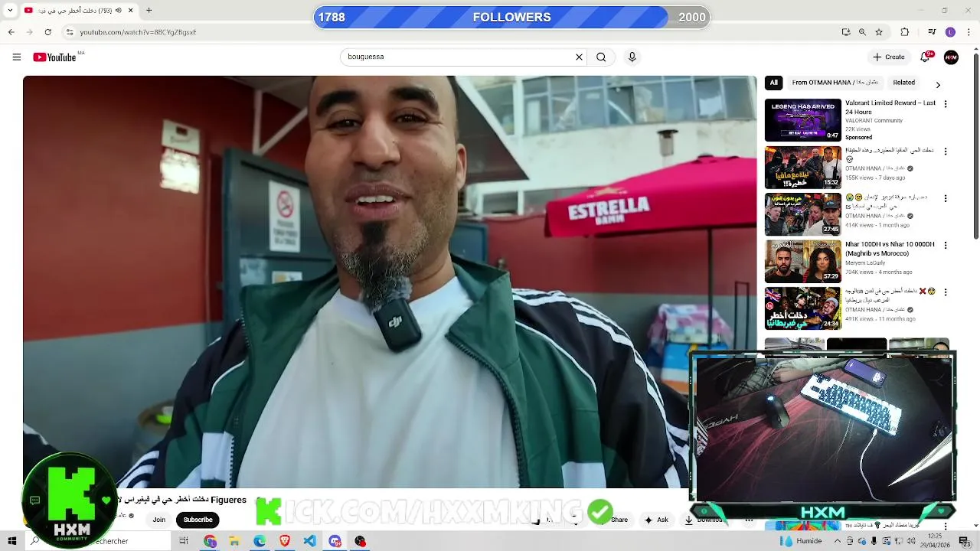Open options for the 414K views video

point(946,198)
